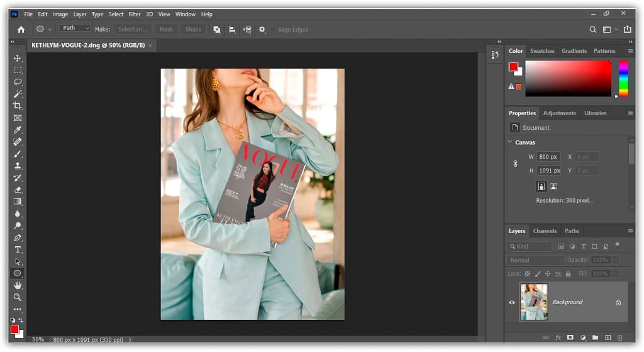The image size is (644, 352).
Task: Select the Blur tool
Action: click(x=17, y=213)
